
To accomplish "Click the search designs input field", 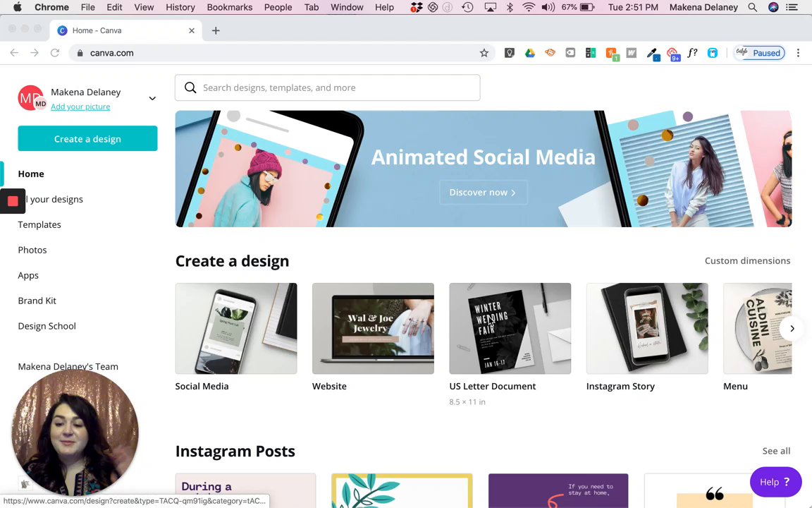I will coord(327,87).
